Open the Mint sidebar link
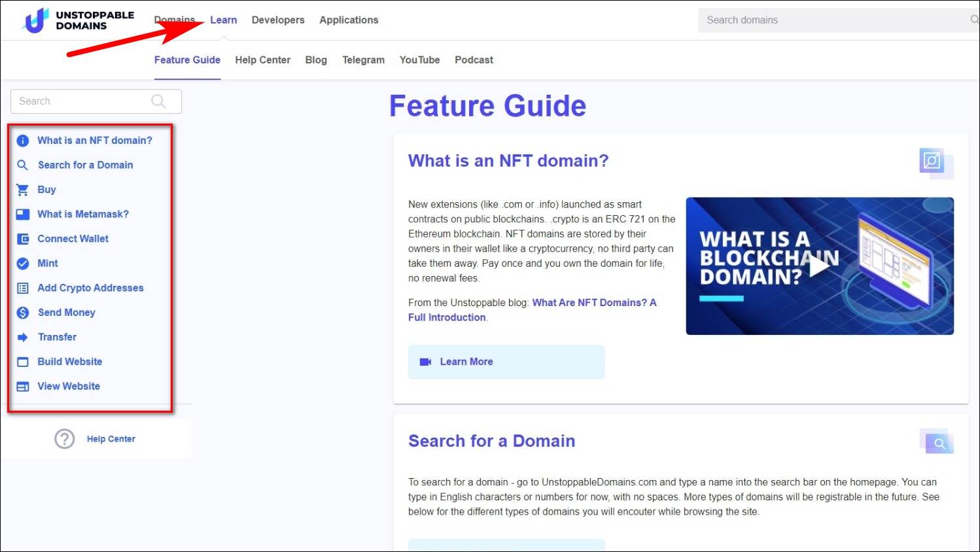980x552 pixels. 48,264
